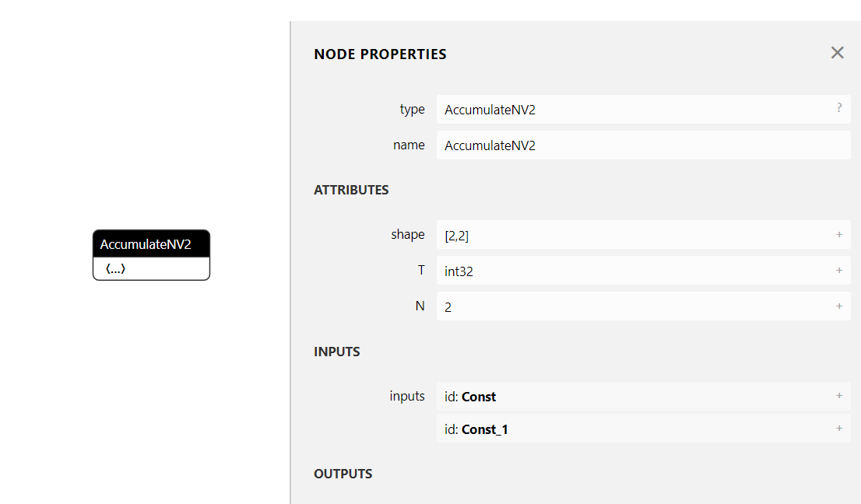The height and width of the screenshot is (504, 861).
Task: Click the OUTPUTS section header
Action: pyautogui.click(x=343, y=474)
